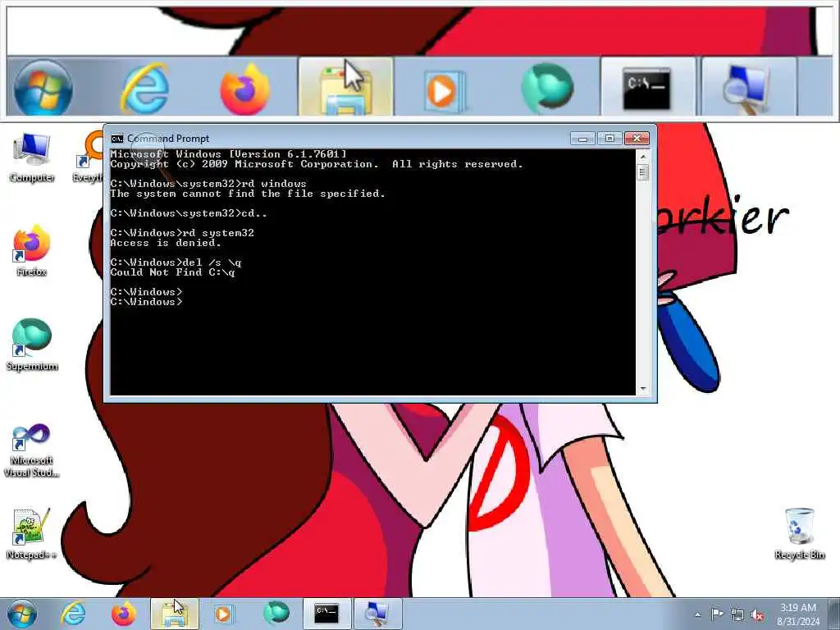Open the muted volume tray icon

[x=757, y=615]
